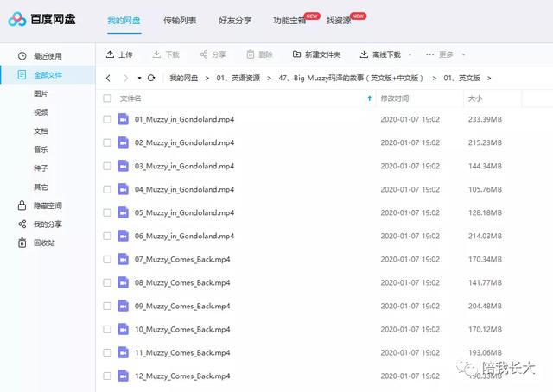Click the trash icon beside 回收站
This screenshot has height=392, width=553.
pos(22,243)
